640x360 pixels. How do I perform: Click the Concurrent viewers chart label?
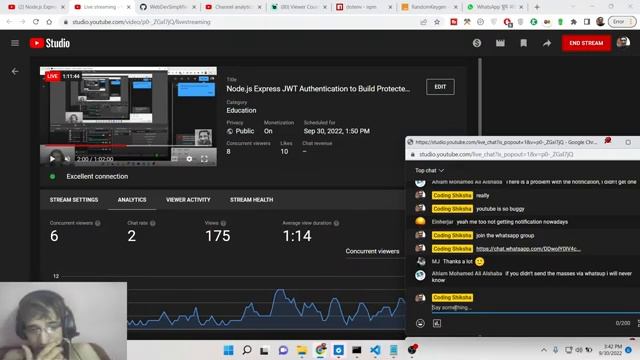[x=372, y=251]
